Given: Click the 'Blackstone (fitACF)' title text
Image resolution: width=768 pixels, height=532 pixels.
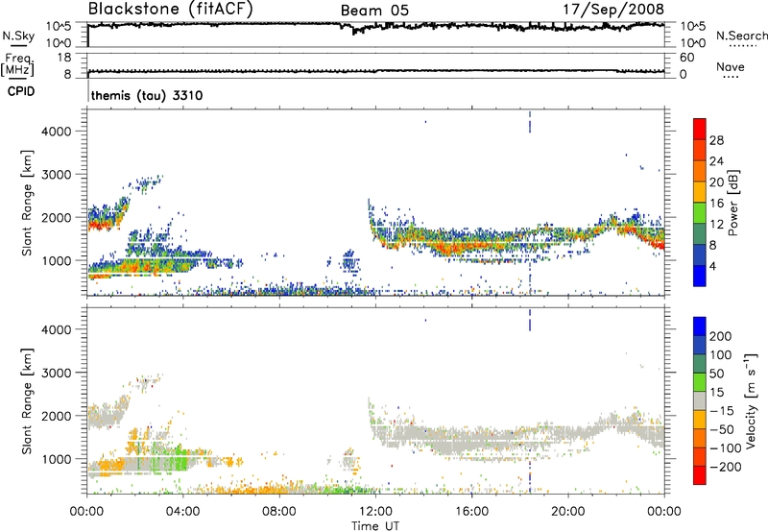Looking at the screenshot, I should point(171,10).
